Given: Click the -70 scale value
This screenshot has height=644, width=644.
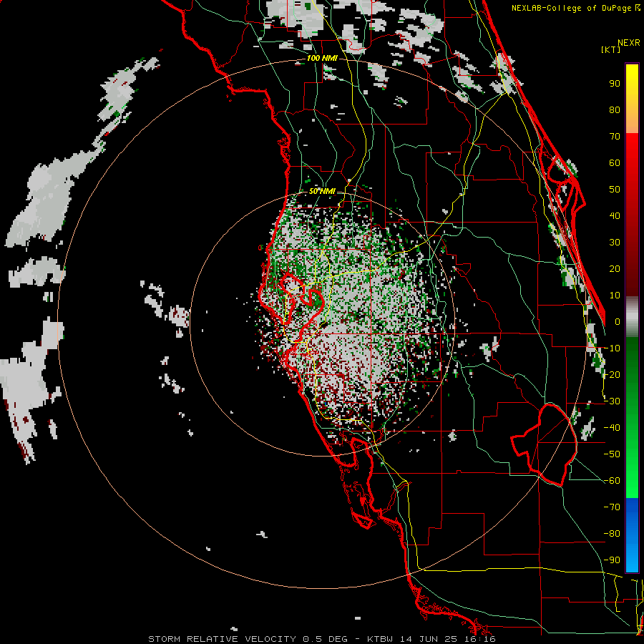Looking at the screenshot, I should coord(612,507).
